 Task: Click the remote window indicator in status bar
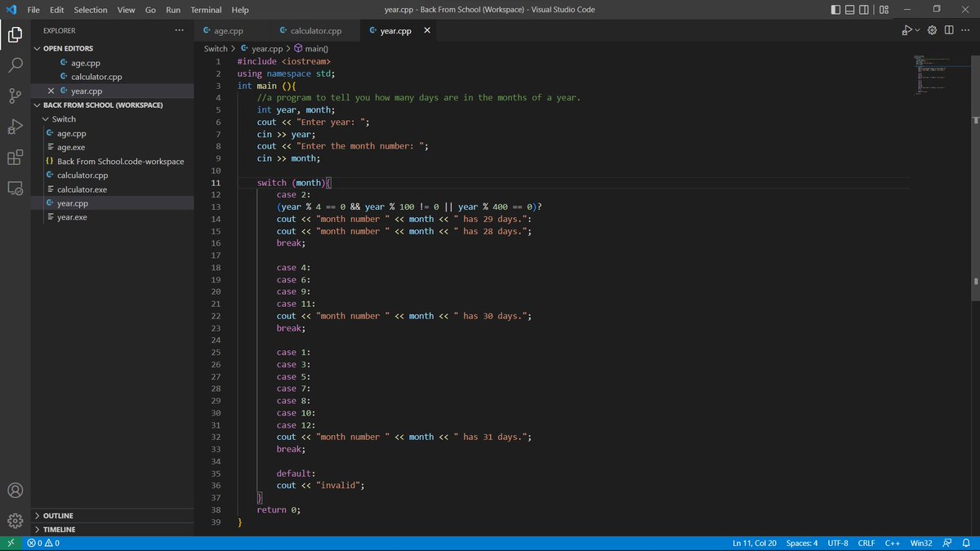coord(11,543)
